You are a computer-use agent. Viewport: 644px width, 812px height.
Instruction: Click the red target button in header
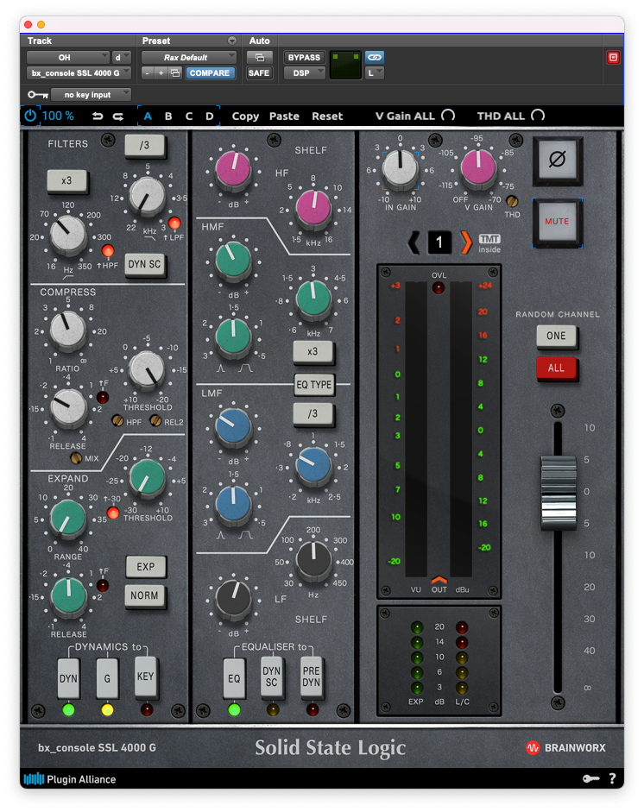click(x=613, y=58)
